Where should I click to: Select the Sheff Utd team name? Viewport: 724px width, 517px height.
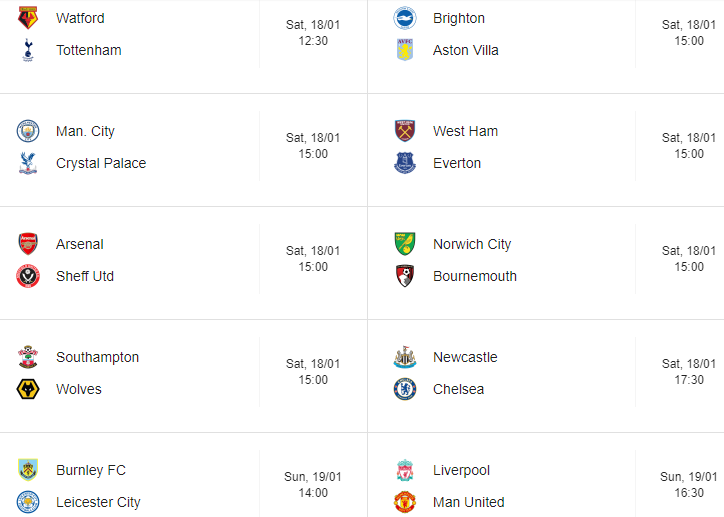click(85, 276)
